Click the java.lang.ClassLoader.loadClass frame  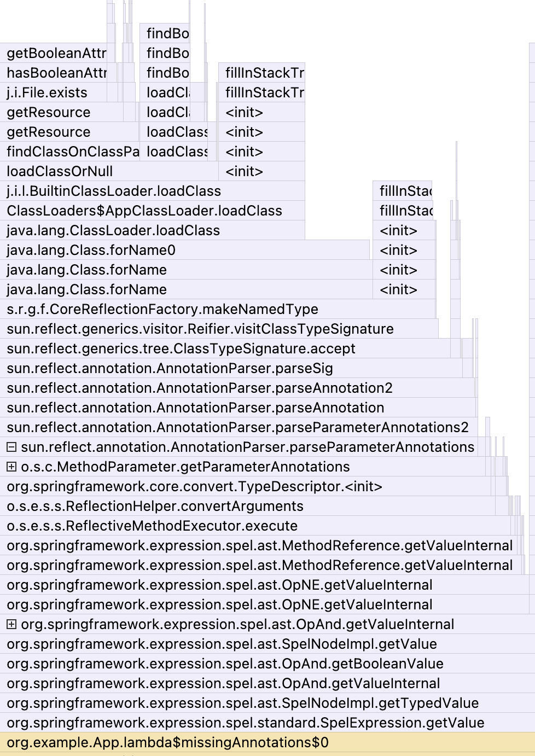point(153,230)
